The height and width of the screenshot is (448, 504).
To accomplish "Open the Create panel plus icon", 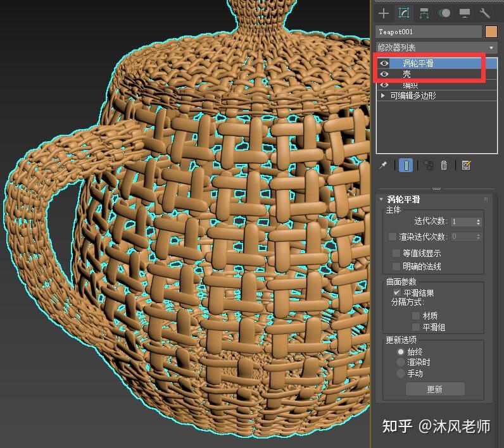I will (384, 13).
